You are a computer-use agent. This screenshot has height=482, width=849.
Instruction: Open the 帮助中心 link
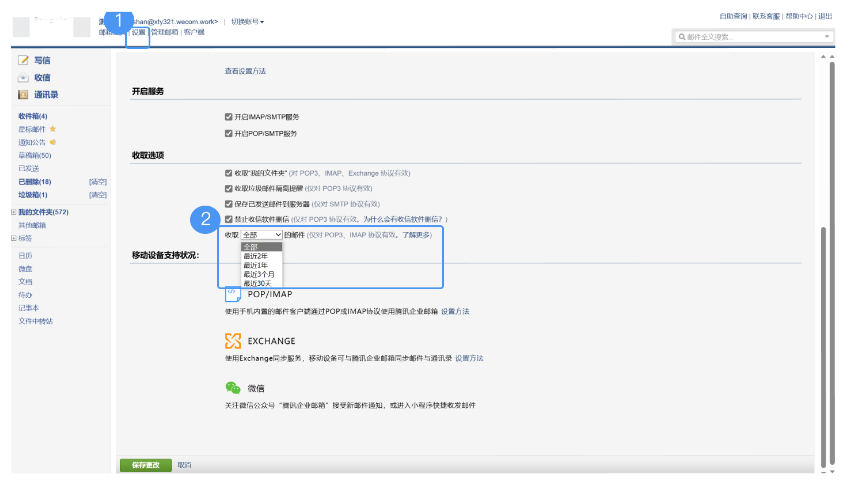point(799,16)
